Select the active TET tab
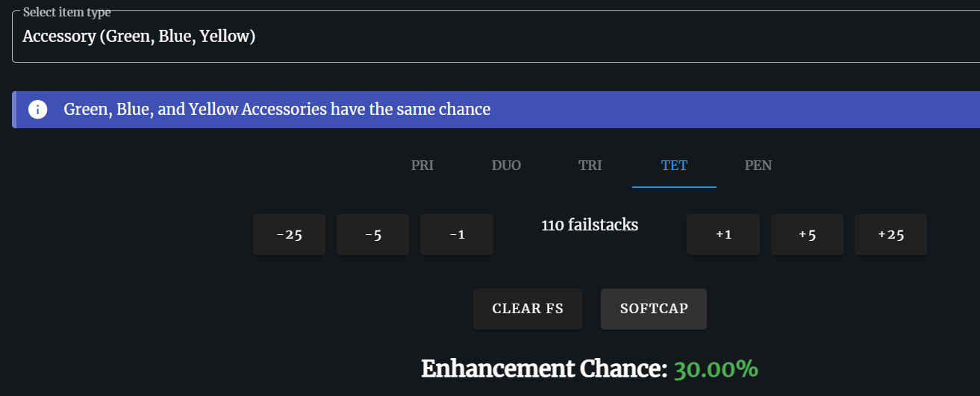The image size is (980, 396). 674,166
